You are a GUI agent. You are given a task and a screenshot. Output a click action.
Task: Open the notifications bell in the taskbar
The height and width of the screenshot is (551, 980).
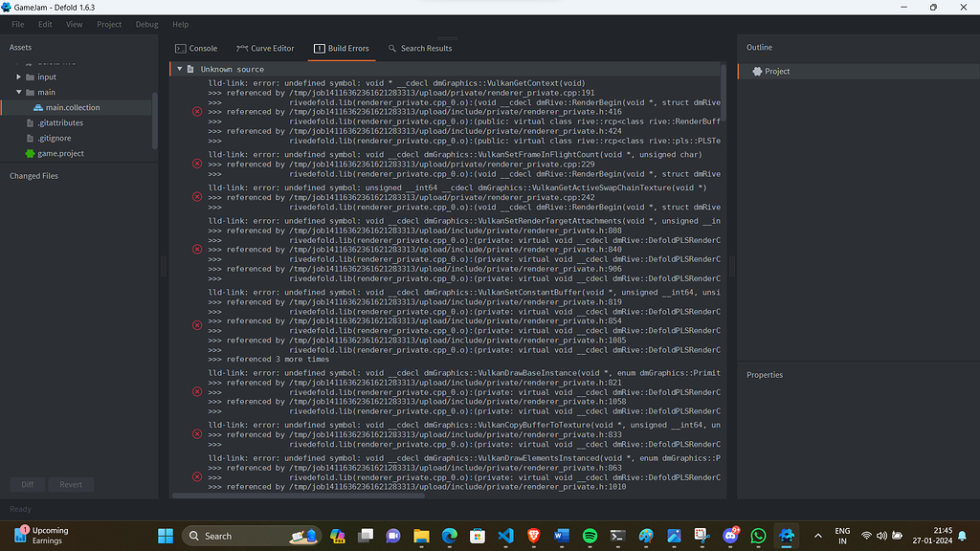point(962,536)
